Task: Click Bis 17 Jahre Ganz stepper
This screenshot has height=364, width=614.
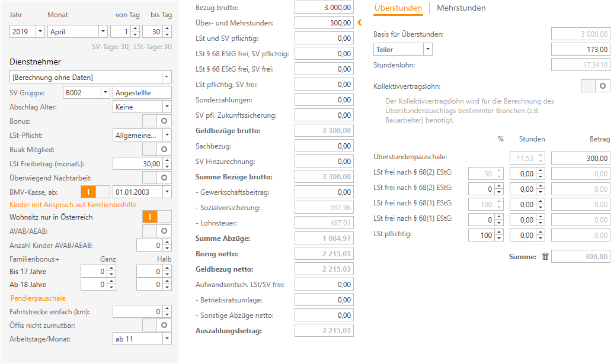Action: tap(111, 271)
